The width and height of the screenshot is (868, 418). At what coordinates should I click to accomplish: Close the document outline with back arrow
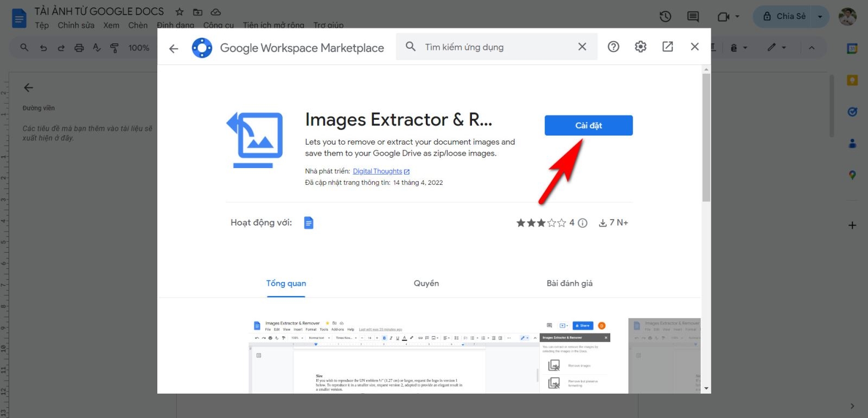point(29,87)
